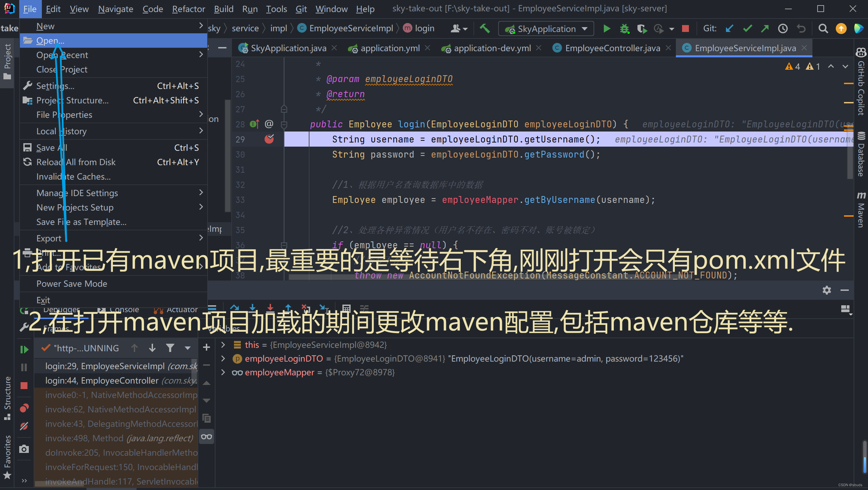Screen dimensions: 868x490
Task: Click the Show Git history clock icon
Action: (x=783, y=29)
